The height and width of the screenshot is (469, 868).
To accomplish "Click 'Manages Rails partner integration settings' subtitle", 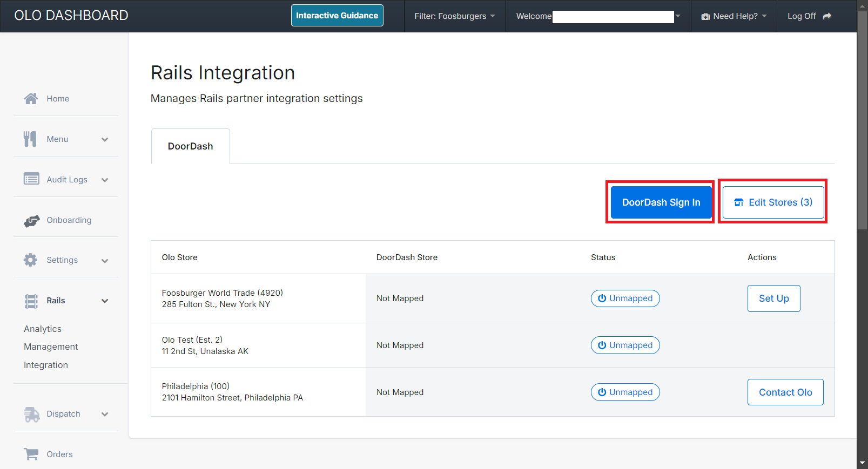I will (x=257, y=98).
